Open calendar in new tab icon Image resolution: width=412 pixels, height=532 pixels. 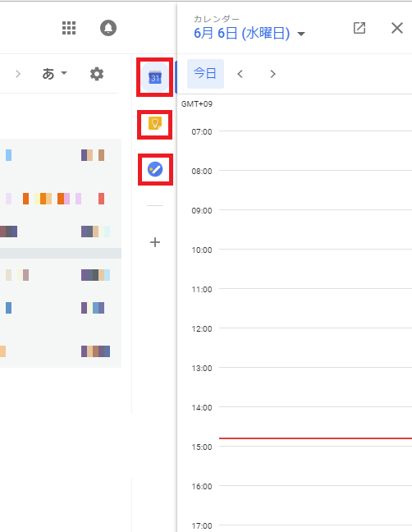pos(359,28)
